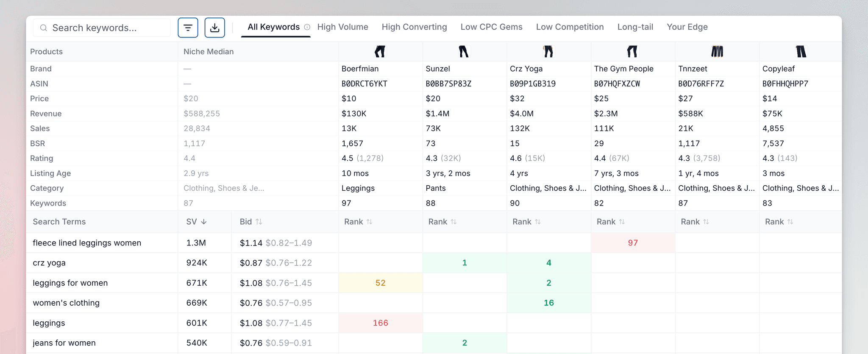Switch to the High Volume tab
Image resolution: width=868 pixels, height=354 pixels.
pyautogui.click(x=342, y=27)
